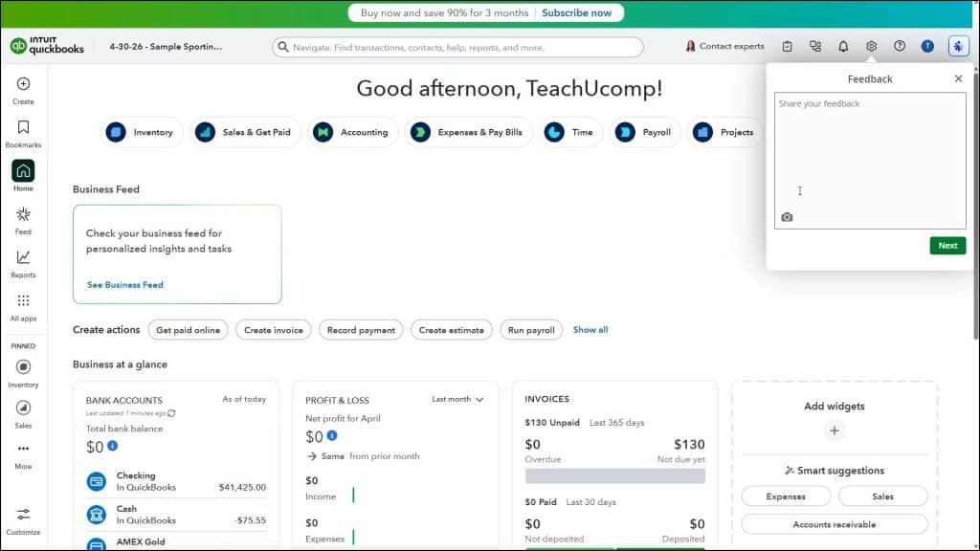The height and width of the screenshot is (551, 980).
Task: Click the income bar in Profit & Loss
Action: tap(353, 495)
